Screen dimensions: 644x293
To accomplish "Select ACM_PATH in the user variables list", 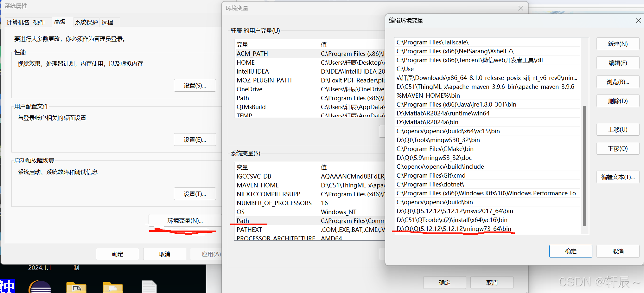I will (309, 54).
